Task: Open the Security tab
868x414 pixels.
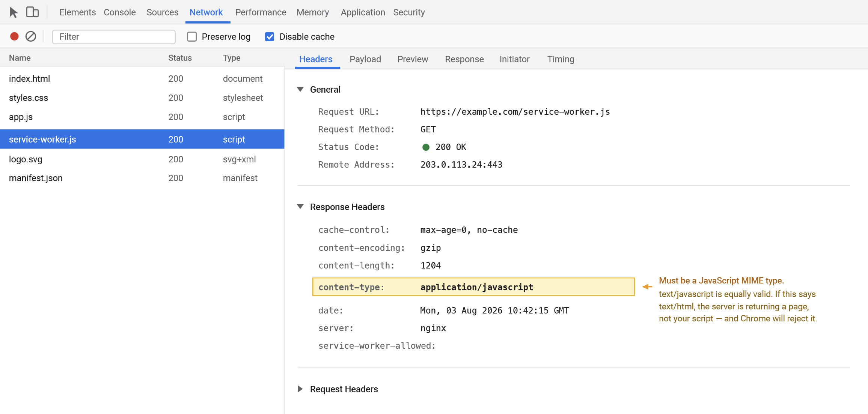Action: click(x=409, y=12)
